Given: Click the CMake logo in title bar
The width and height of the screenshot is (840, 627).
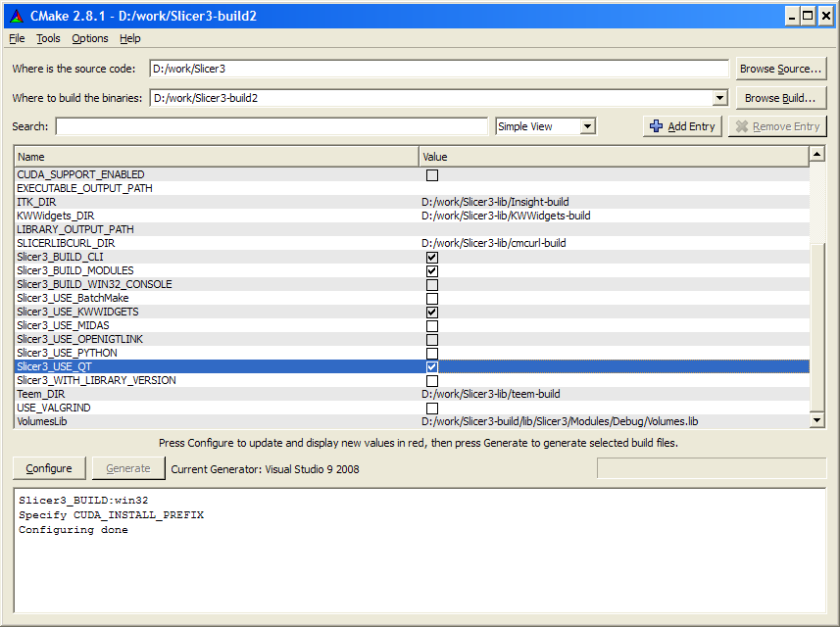Looking at the screenshot, I should point(15,16).
